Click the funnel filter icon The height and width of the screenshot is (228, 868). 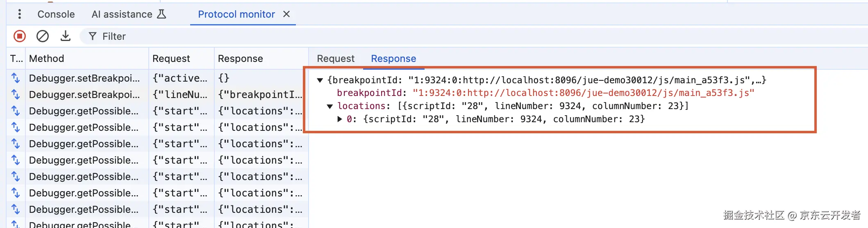[93, 36]
